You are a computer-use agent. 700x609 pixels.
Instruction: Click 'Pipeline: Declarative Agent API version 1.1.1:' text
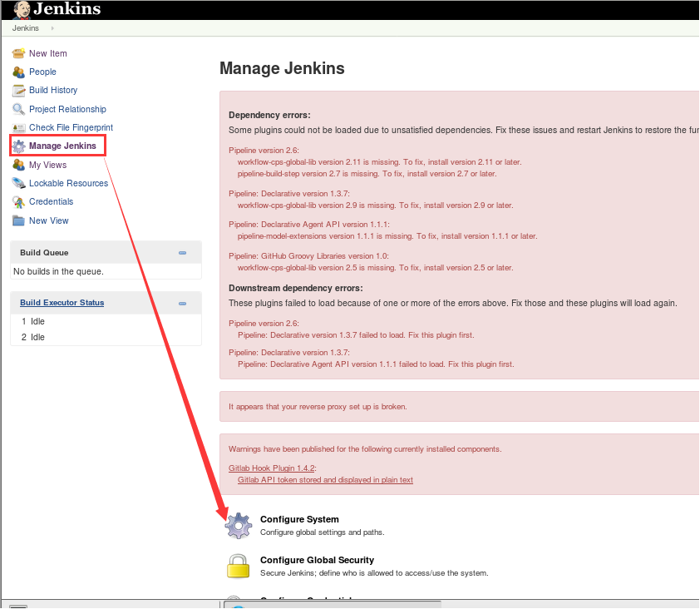click(309, 225)
